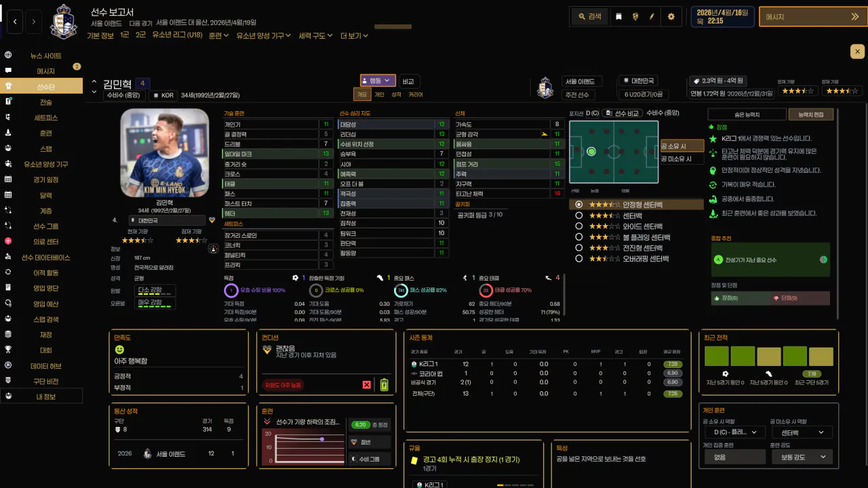Click the pencil edit icon in top toolbar
The image size is (868, 488).
tap(652, 16)
